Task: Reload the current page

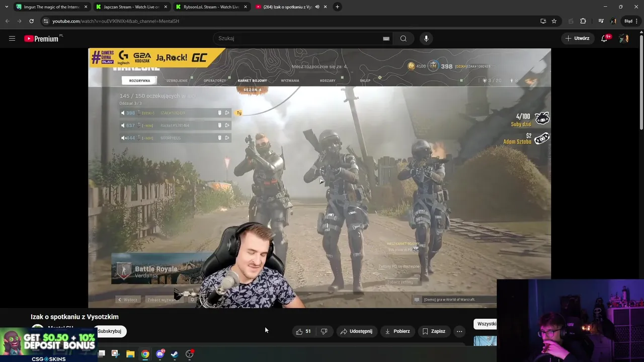Action: coord(31,21)
